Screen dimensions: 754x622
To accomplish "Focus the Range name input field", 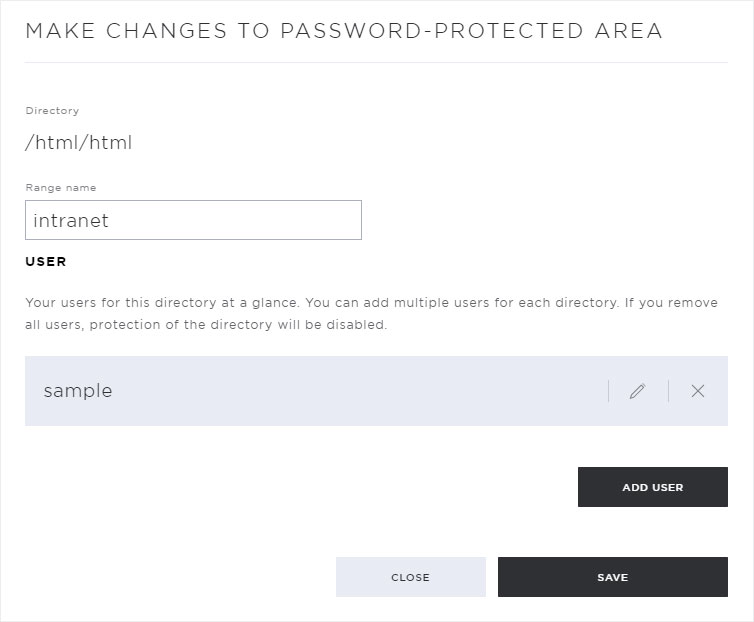I will pos(193,220).
